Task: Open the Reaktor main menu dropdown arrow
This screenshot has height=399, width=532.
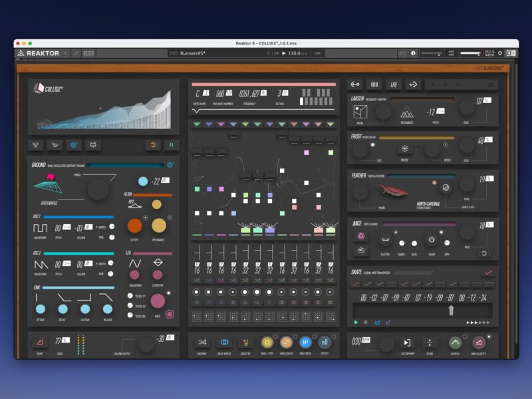Action: [66, 53]
